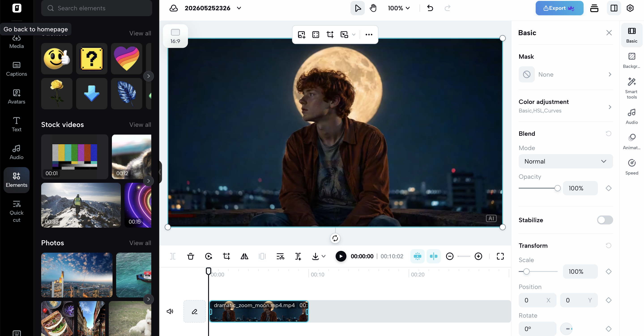Click the Search elements field
Image resolution: width=644 pixels, height=336 pixels.
click(96, 8)
